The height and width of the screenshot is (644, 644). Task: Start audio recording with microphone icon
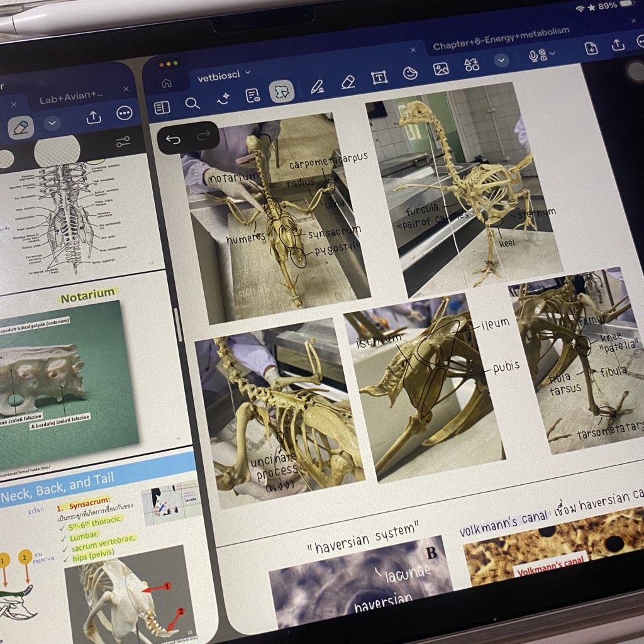[x=533, y=55]
